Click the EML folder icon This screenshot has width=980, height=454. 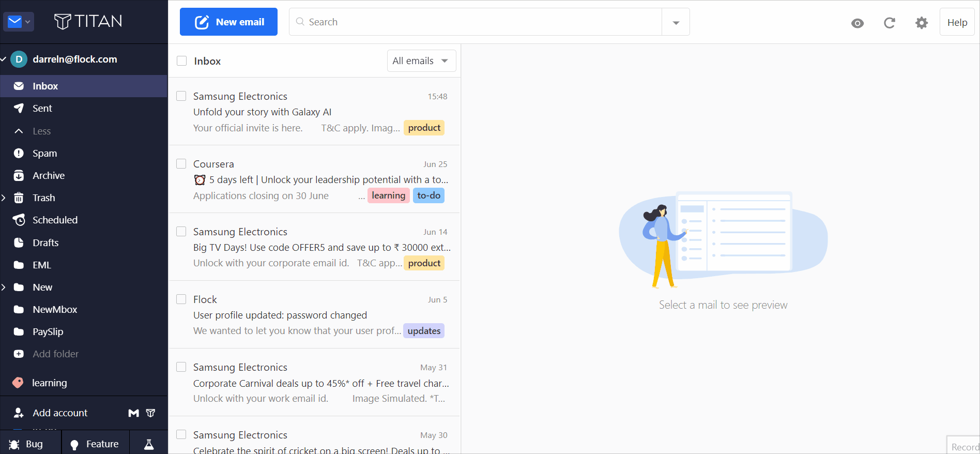coord(19,265)
